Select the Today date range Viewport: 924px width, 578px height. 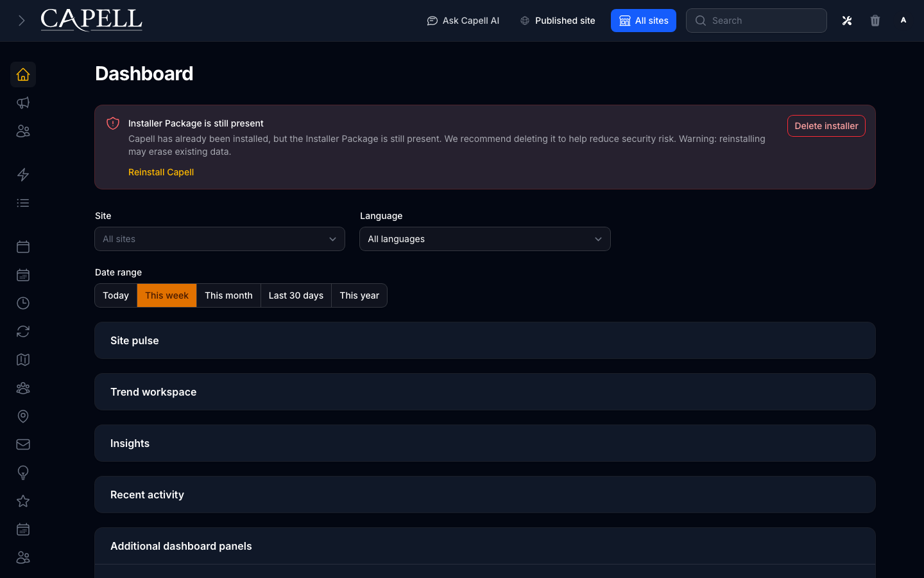(x=116, y=295)
